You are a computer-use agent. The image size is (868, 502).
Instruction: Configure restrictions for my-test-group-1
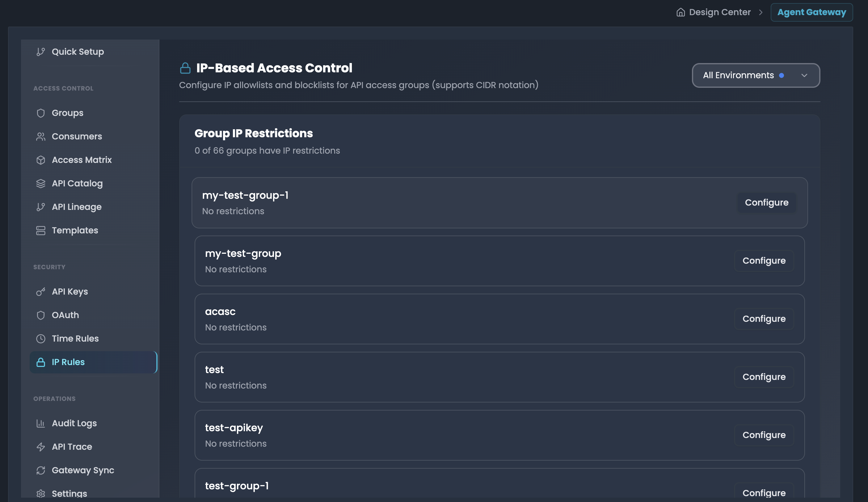pyautogui.click(x=766, y=202)
